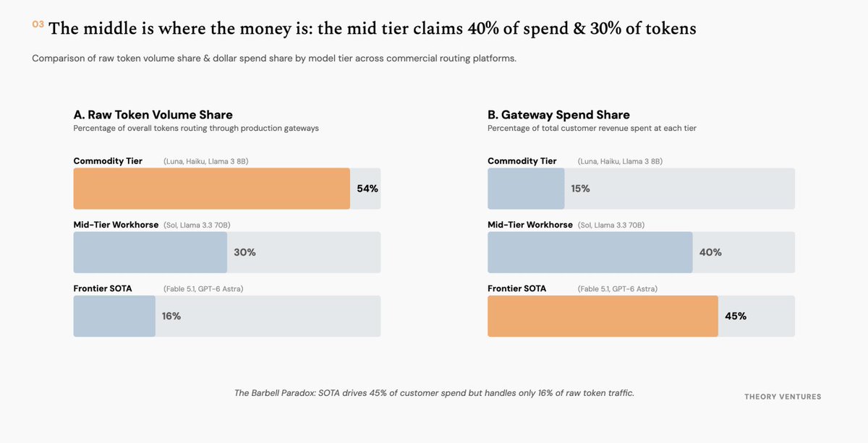The width and height of the screenshot is (868, 443).
Task: Click the Theory Ventures logo text
Action: click(x=783, y=397)
